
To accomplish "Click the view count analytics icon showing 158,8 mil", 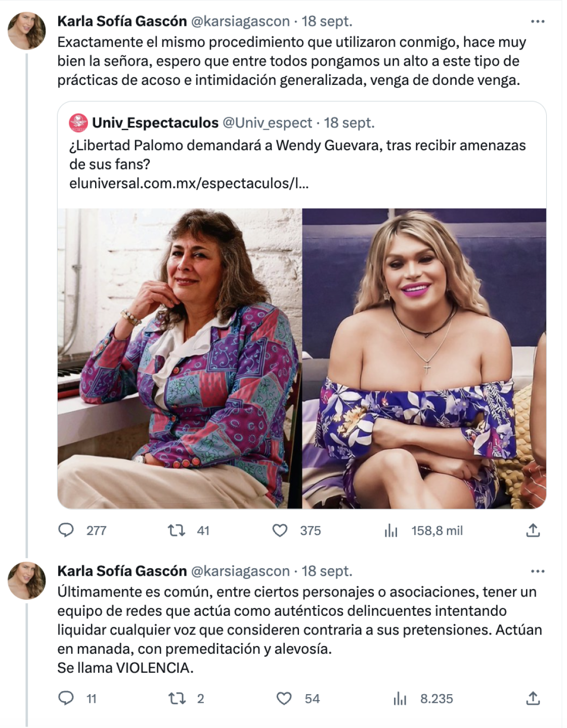I will (391, 530).
